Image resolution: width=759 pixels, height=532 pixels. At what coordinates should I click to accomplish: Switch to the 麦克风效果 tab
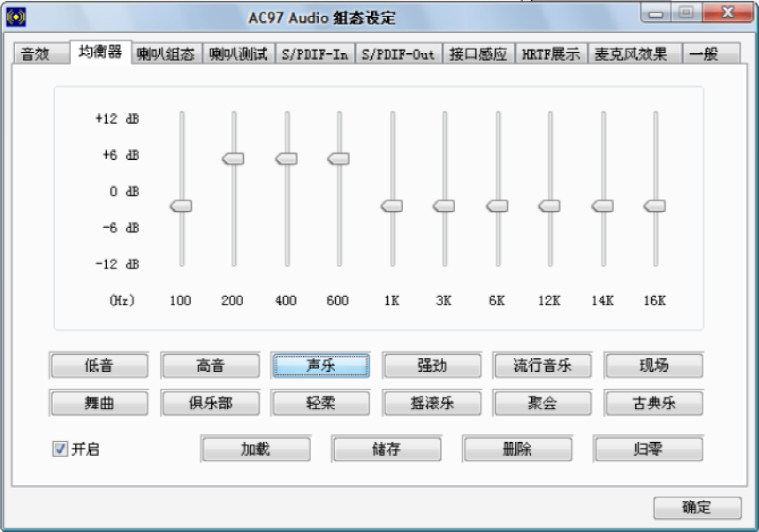tap(634, 54)
